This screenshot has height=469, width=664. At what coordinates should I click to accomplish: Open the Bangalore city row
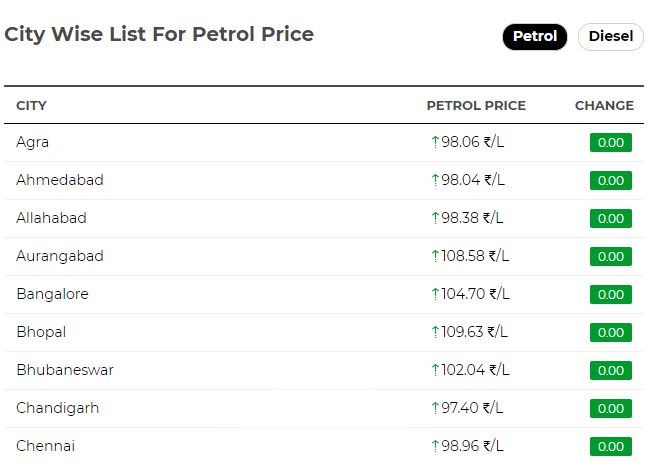[x=324, y=295]
